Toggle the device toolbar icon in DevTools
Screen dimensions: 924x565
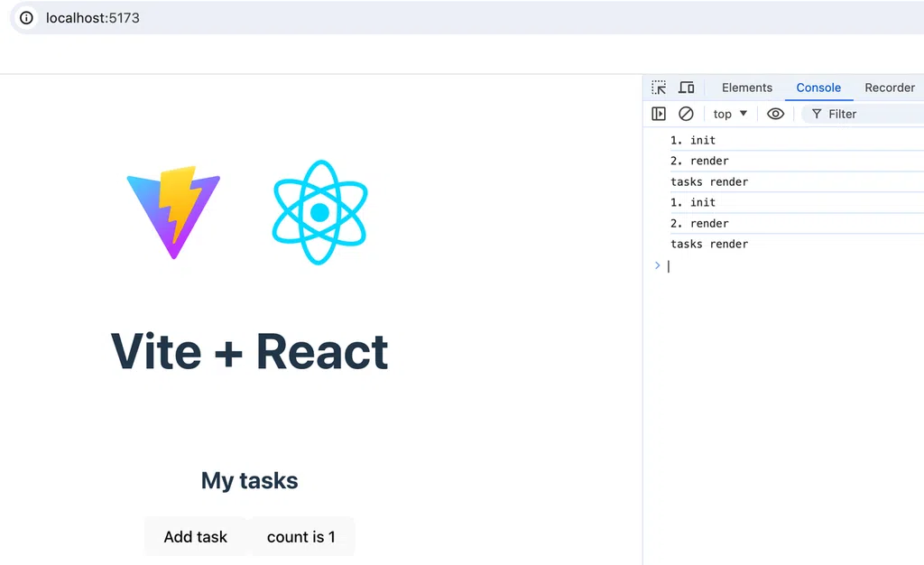click(x=686, y=88)
